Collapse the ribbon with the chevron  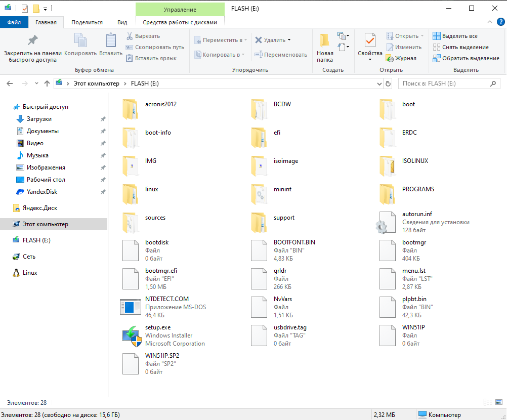coord(489,22)
